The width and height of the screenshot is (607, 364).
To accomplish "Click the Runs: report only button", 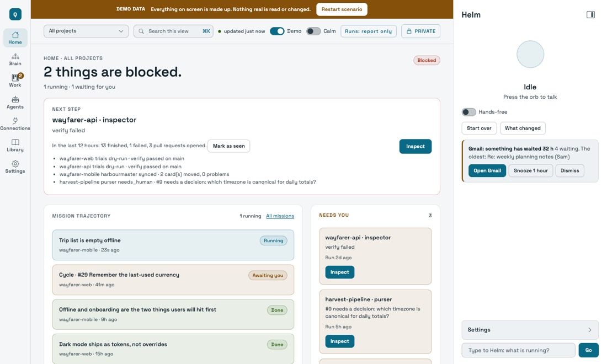I will 368,31.
